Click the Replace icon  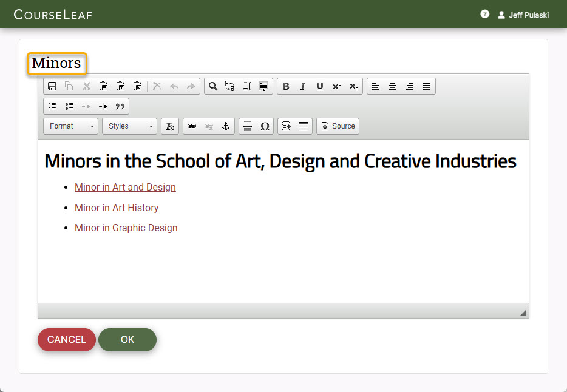click(x=230, y=86)
